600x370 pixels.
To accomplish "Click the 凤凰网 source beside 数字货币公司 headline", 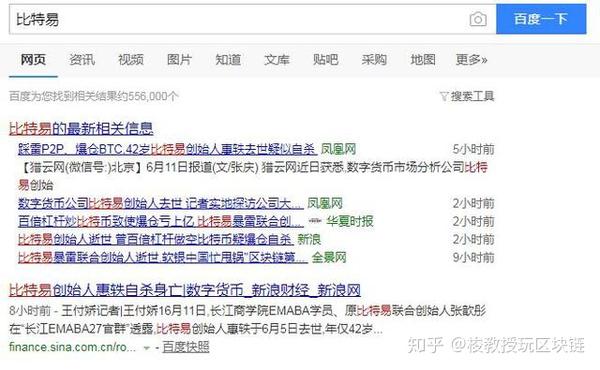I will pos(325,203).
